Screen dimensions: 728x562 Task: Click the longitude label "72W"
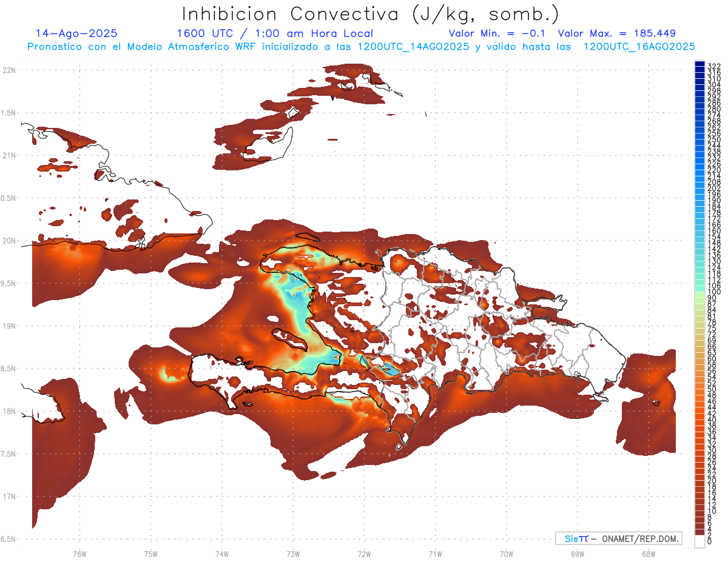[x=364, y=554]
